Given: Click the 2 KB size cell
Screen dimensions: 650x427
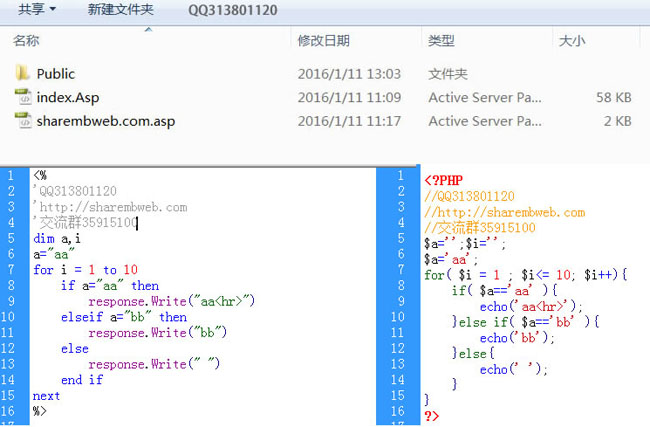Looking at the screenshot, I should coord(618,121).
